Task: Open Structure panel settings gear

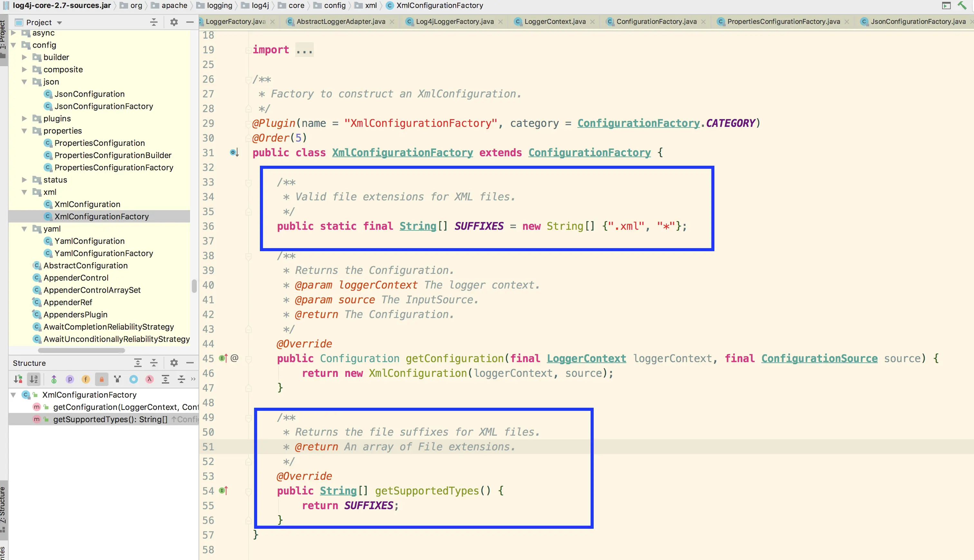Action: 174,363
